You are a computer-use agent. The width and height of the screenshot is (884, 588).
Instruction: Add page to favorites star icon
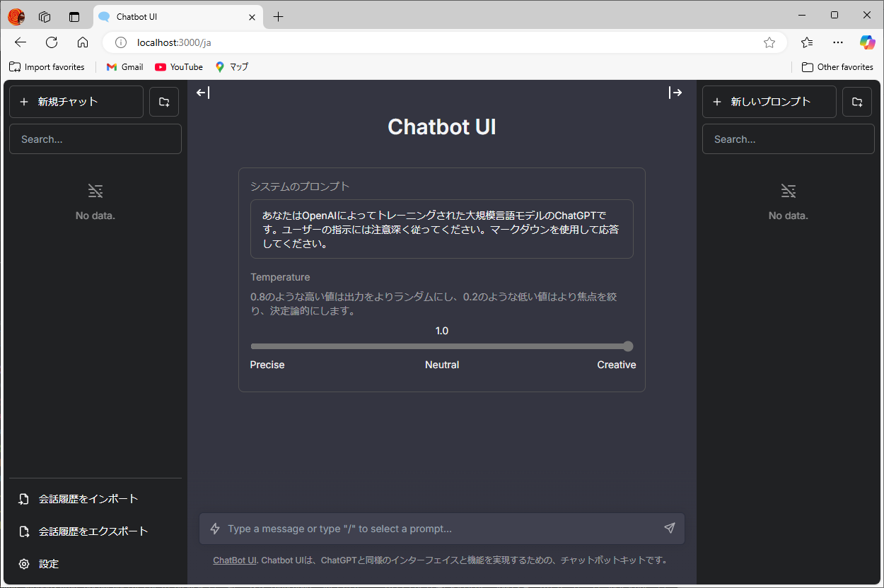coord(769,42)
